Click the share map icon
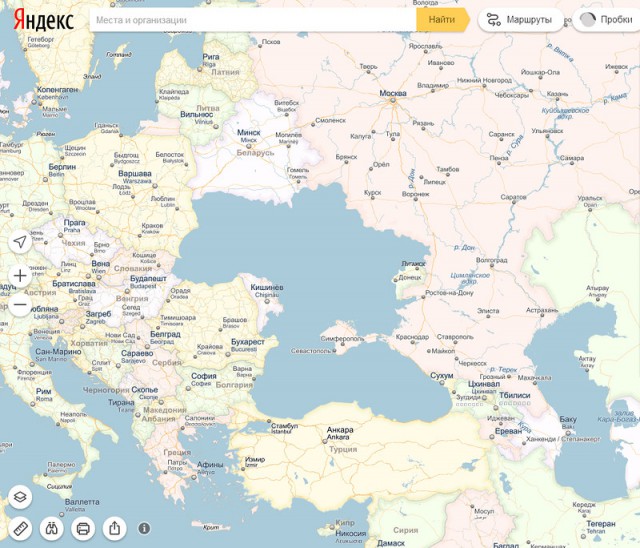 coord(115,527)
